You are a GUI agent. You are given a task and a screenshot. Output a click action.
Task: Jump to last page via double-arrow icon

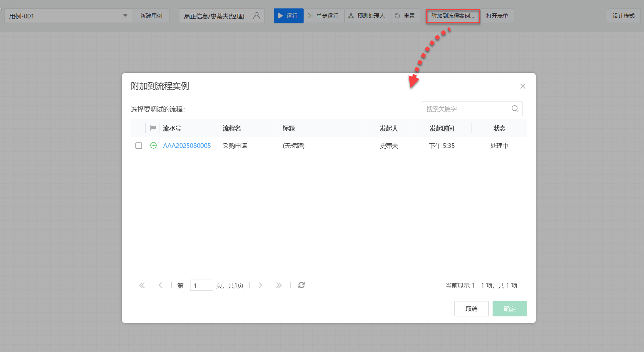(x=279, y=285)
